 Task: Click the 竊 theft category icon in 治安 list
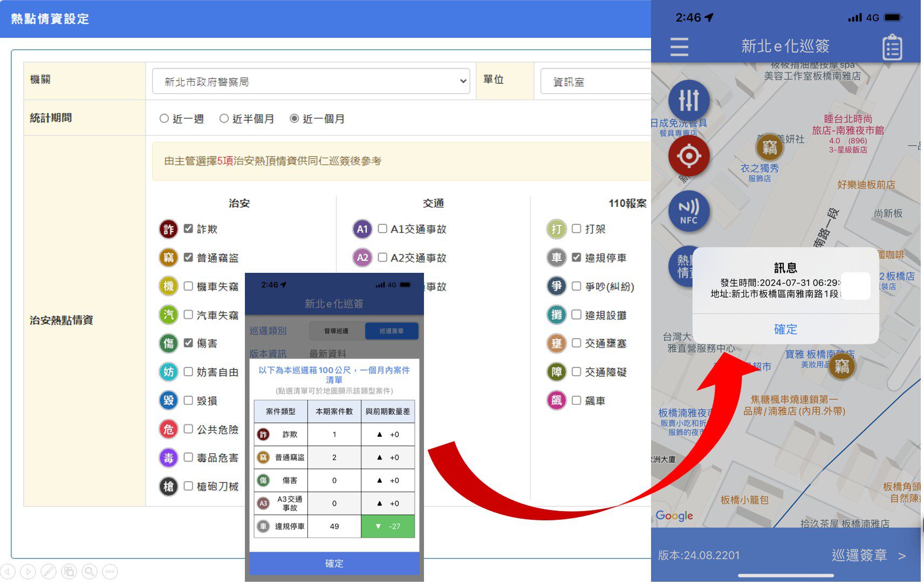(x=168, y=258)
